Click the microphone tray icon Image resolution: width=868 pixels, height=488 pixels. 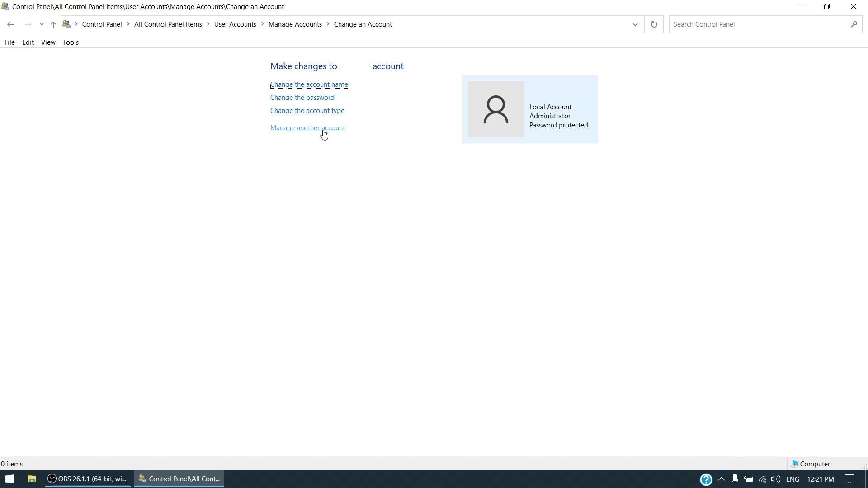[x=735, y=479]
